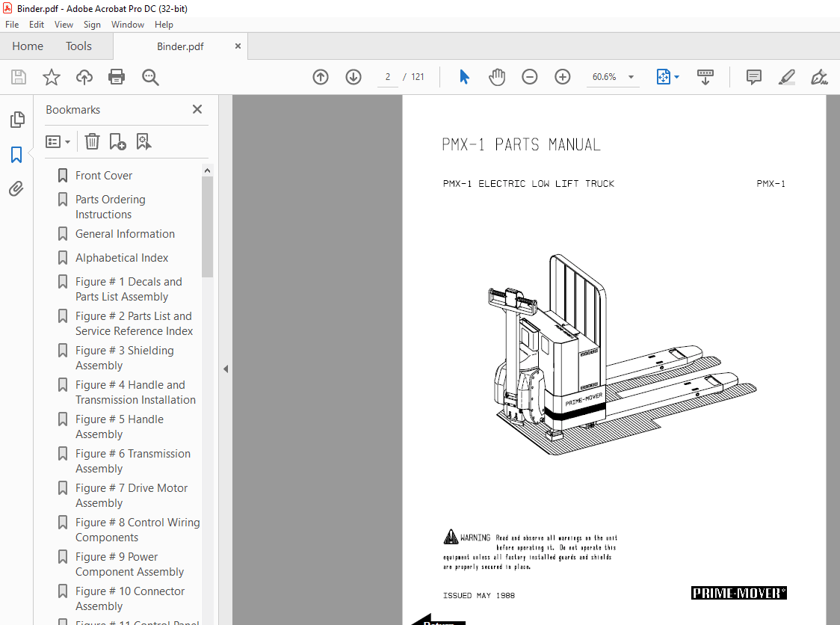
Task: Switch to the Tools tab
Action: coord(78,46)
